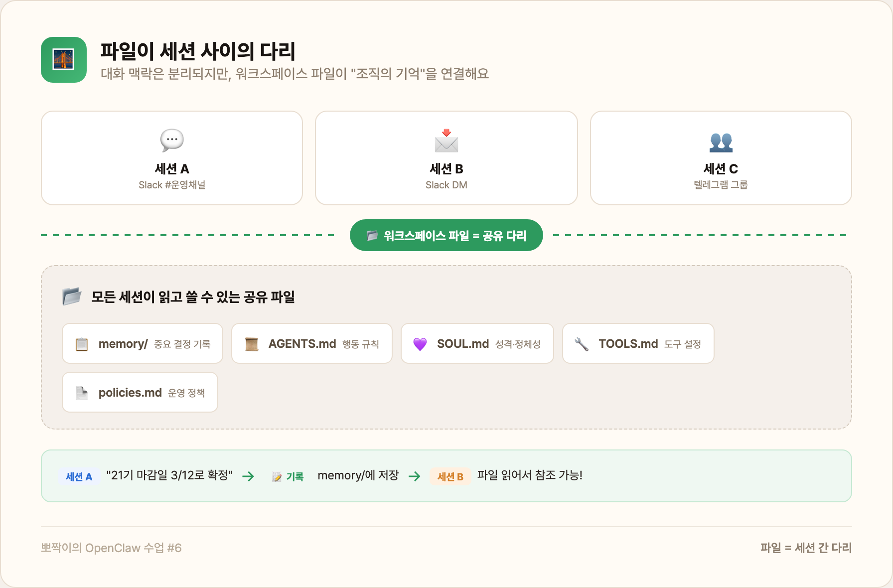The height and width of the screenshot is (588, 893).
Task: Expand the 세션 C 텔레그램 그룹 card
Action: (x=721, y=158)
